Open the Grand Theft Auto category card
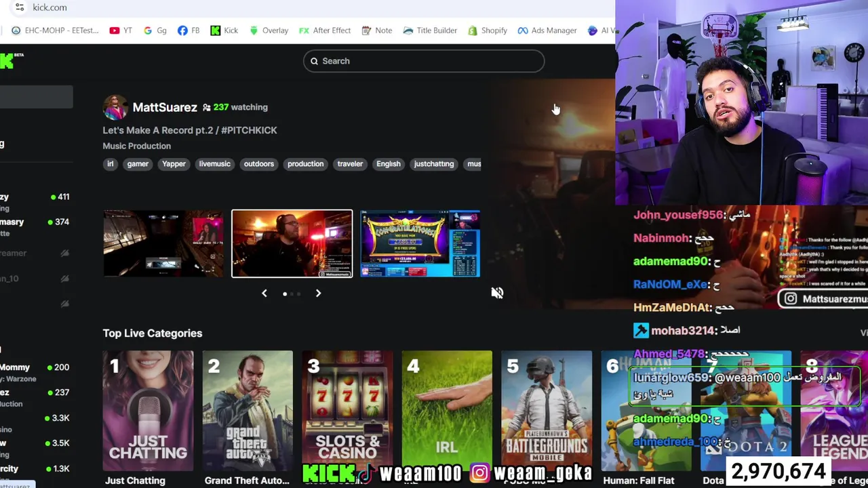Viewport: 868px width, 488px height. pos(248,410)
